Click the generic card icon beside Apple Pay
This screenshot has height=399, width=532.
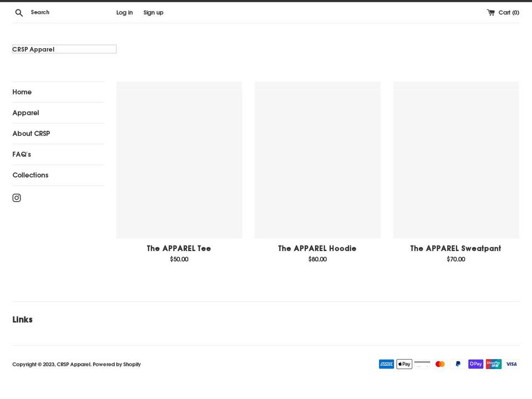(x=422, y=364)
